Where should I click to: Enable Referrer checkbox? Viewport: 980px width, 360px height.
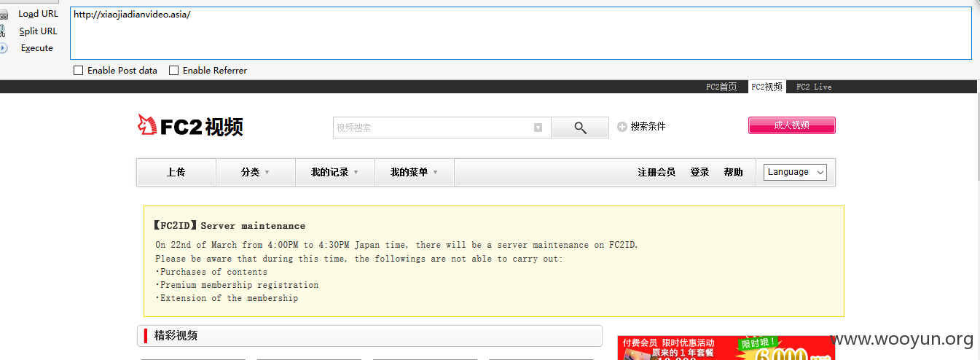(x=173, y=71)
